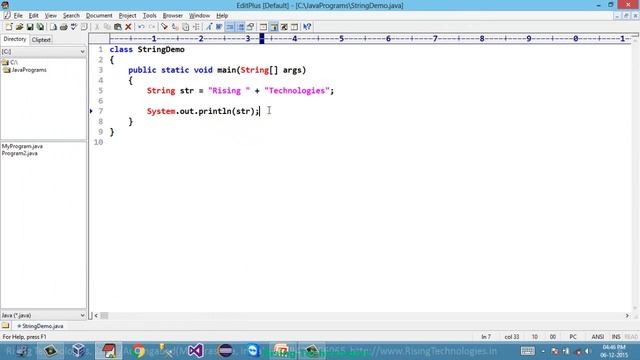Image resolution: width=640 pixels, height=360 pixels.
Task: Click the ANSI encoding status bar entry
Action: (x=598, y=337)
